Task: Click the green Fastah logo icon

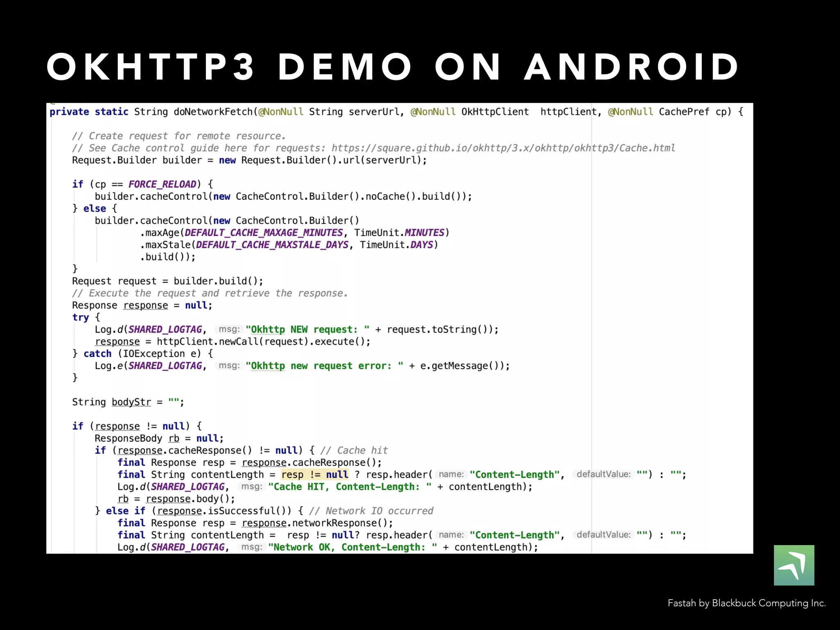Action: (794, 565)
